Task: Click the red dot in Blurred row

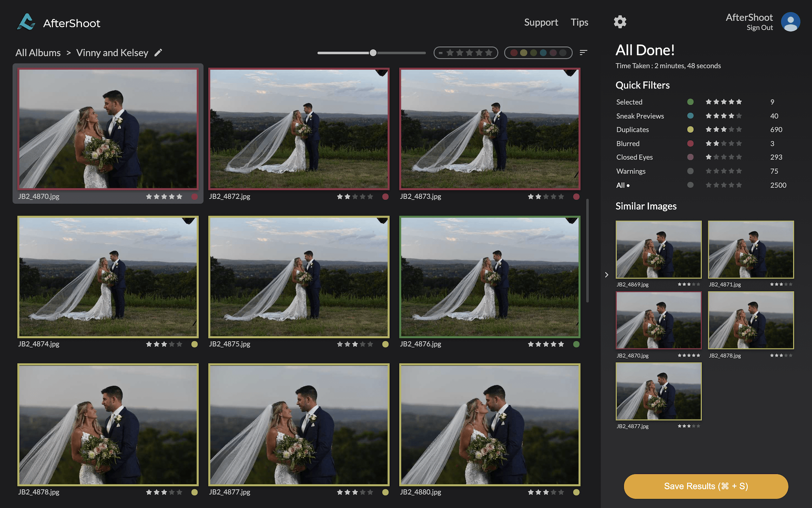Action: 690,143
